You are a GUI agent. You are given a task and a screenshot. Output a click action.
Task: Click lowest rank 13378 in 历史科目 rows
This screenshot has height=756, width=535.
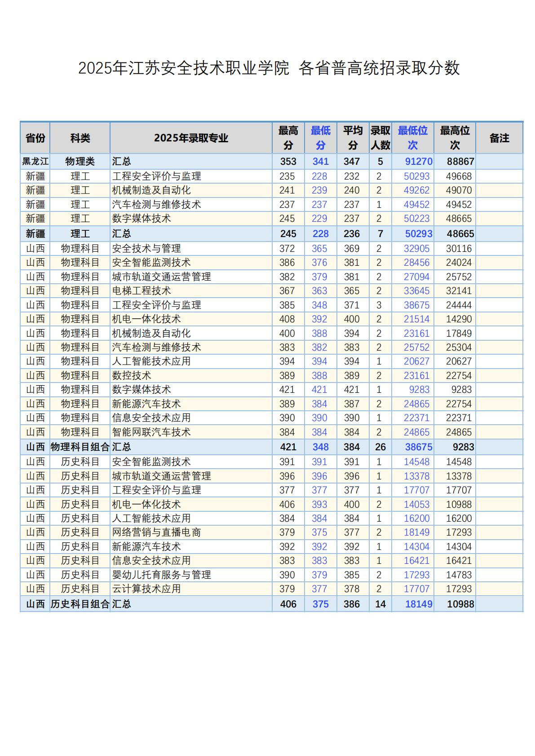[416, 476]
